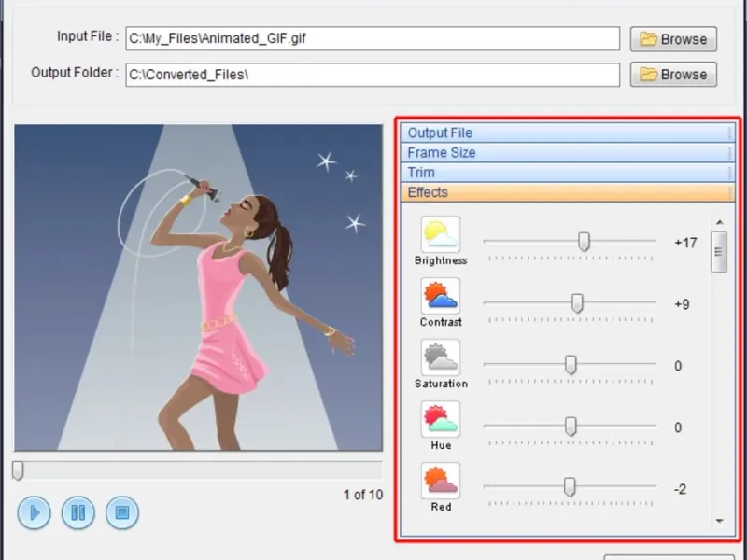Click the '1 of 10' frame counter
This screenshot has width=747, height=560.
coord(363,496)
